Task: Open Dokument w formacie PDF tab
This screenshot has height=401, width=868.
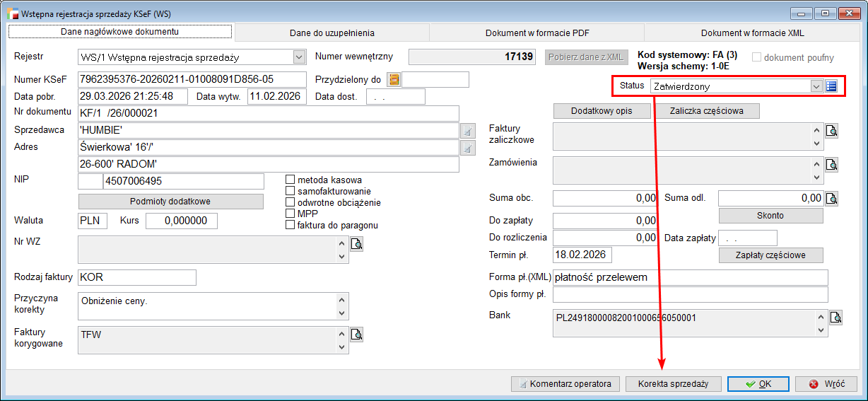Action: 536,33
